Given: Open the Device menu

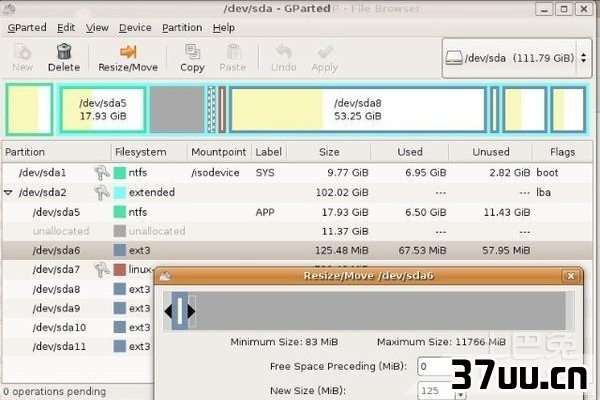Looking at the screenshot, I should (135, 28).
